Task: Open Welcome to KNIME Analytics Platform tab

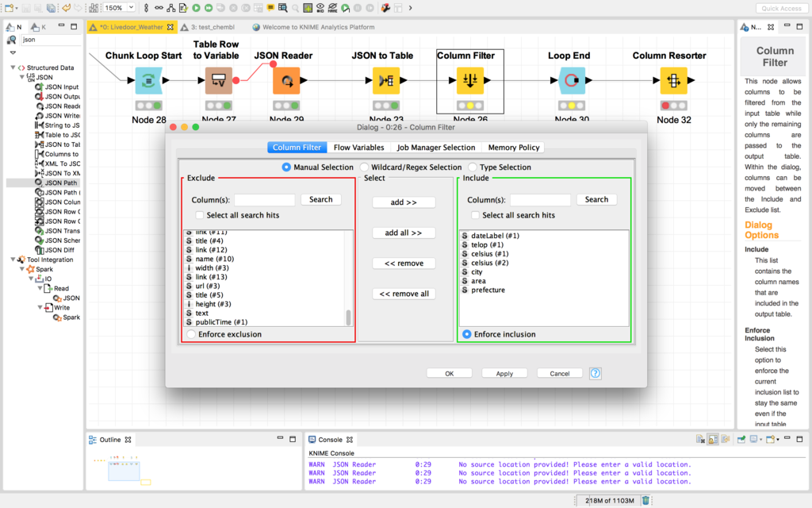Action: [x=313, y=27]
